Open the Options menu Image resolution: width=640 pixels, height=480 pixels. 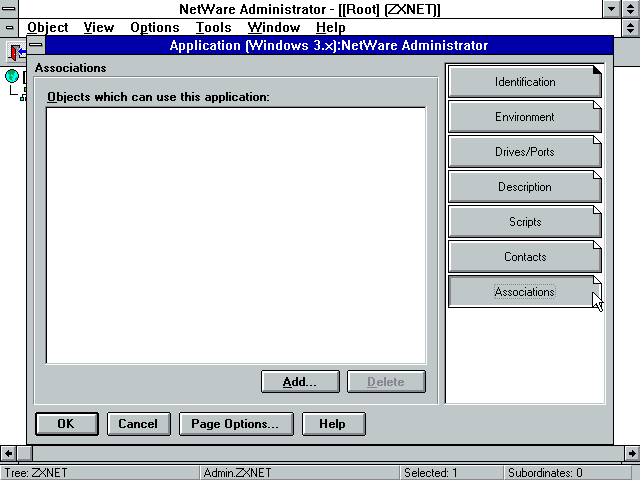(x=155, y=27)
